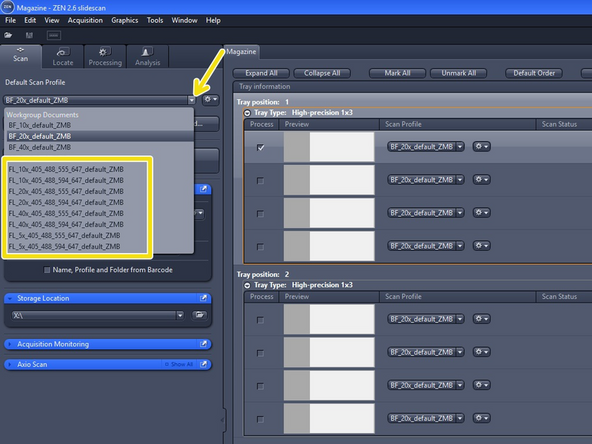Open scan profile dropdown for tray 1 fourth slide
Image resolution: width=592 pixels, height=444 pixels.
(460, 246)
